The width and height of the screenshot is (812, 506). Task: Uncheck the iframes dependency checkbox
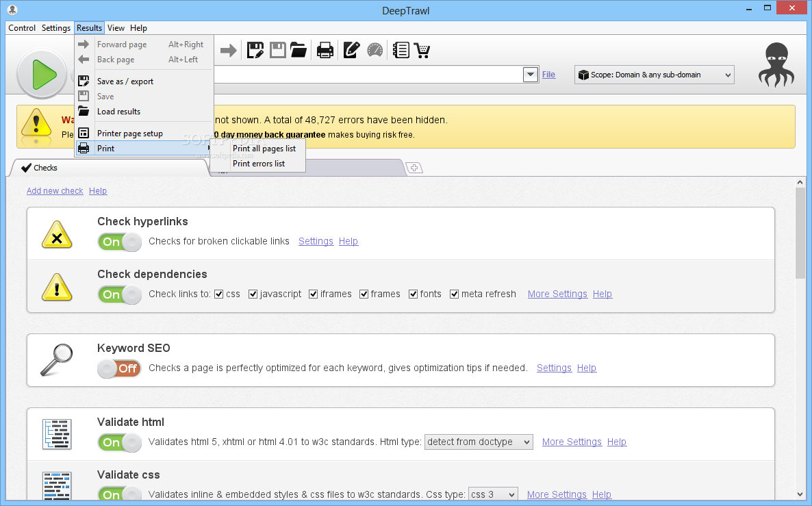[x=313, y=294]
